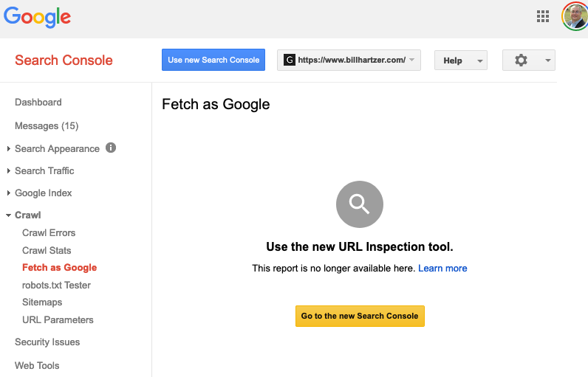Open URL Parameters

(58, 319)
